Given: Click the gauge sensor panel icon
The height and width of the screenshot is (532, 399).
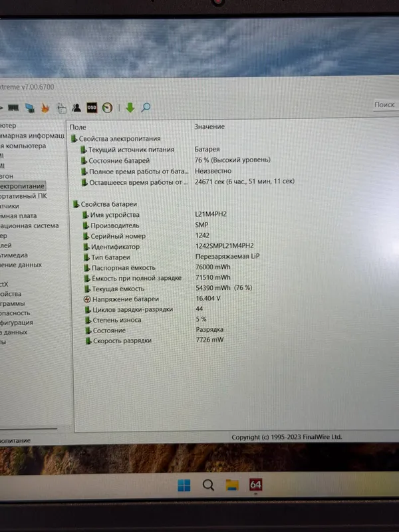Looking at the screenshot, I should point(108,108).
